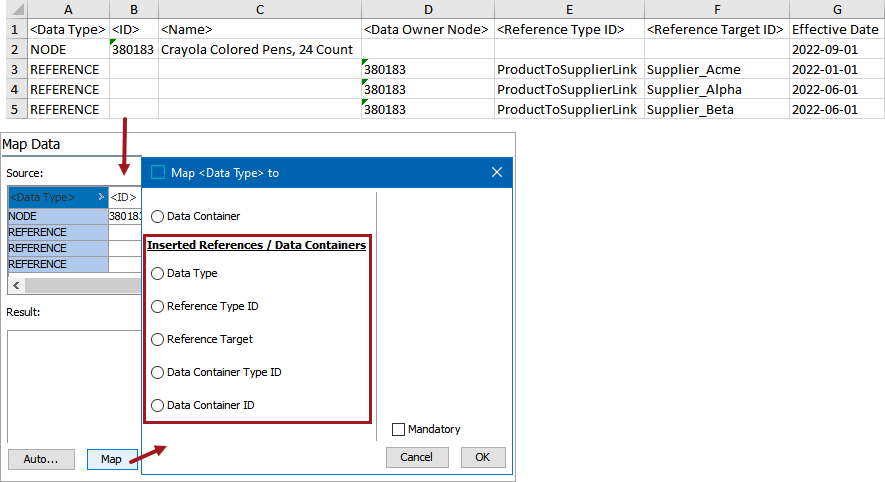Click the Supplier_Beta cell
This screenshot has width=885, height=482.
[717, 109]
